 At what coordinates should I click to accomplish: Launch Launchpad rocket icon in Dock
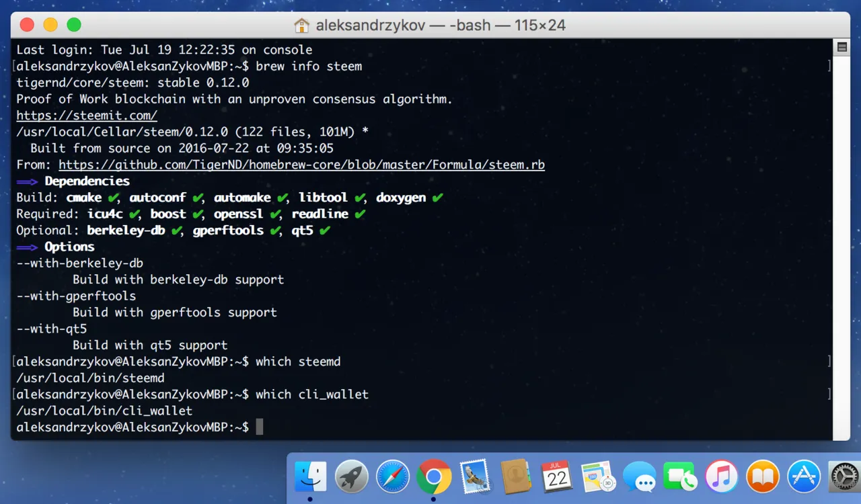[x=351, y=477]
